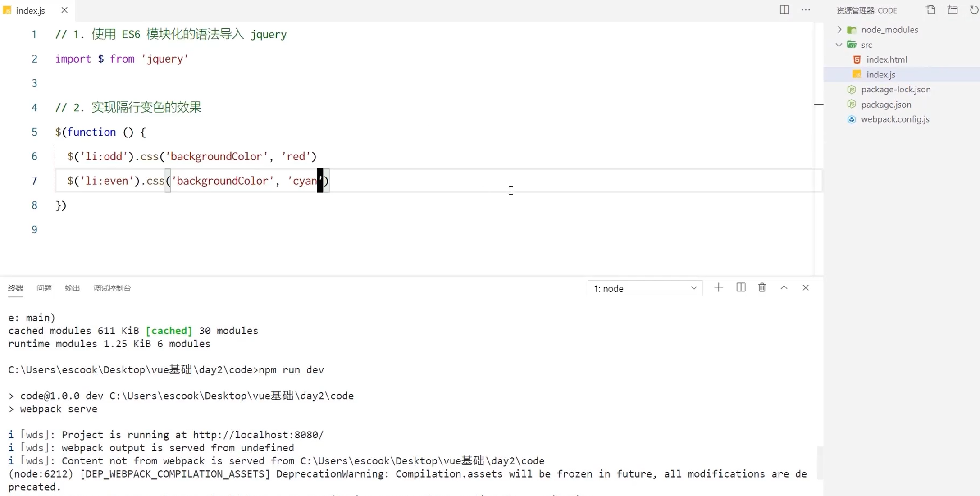Open the editor more actions ellipsis

pos(806,10)
